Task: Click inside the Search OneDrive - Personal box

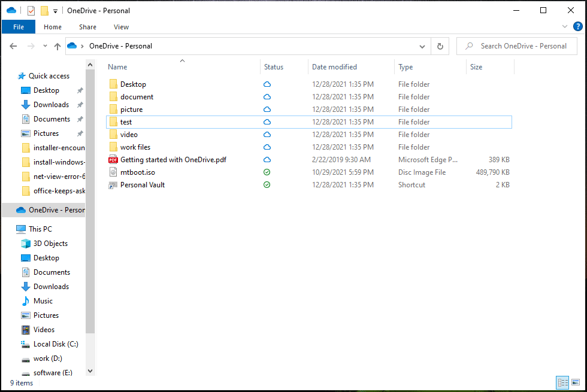Action: click(517, 45)
